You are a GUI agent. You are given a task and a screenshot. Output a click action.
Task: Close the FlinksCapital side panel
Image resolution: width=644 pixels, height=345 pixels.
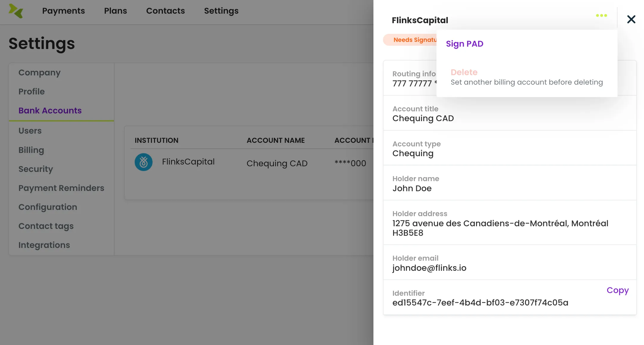[x=631, y=19]
